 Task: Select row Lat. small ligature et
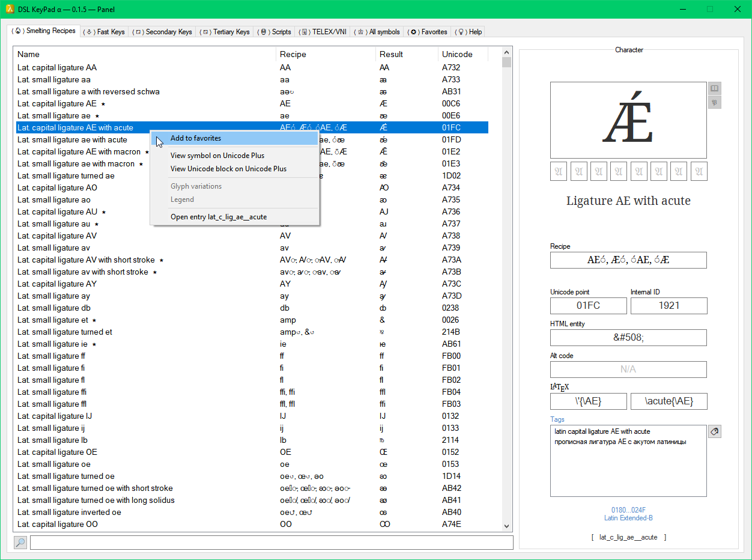[x=252, y=320]
